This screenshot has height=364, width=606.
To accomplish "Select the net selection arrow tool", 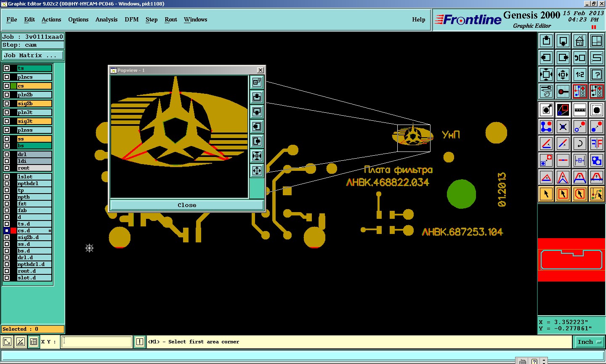I will pos(597,194).
